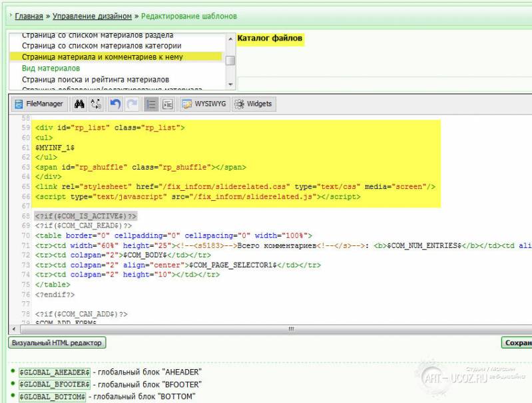Click the Визуальный HTML редактор button
Screen dimensions: 532x403
pyautogui.click(x=57, y=342)
